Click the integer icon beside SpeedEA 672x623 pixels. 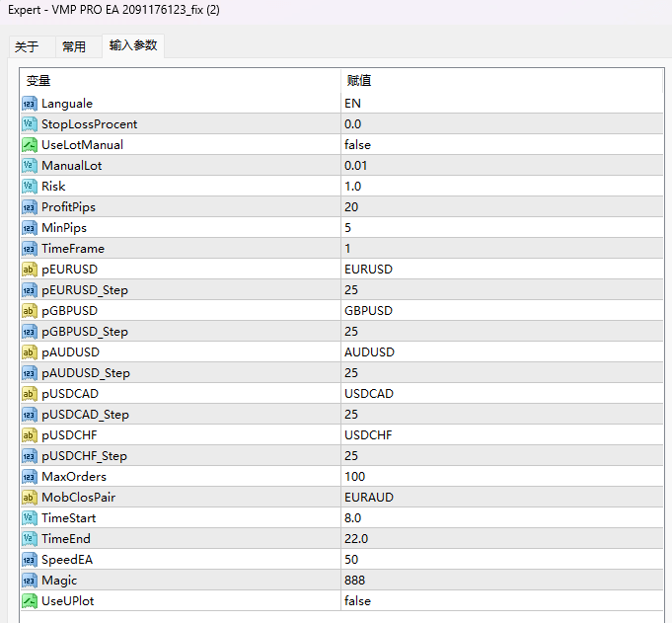click(30, 560)
